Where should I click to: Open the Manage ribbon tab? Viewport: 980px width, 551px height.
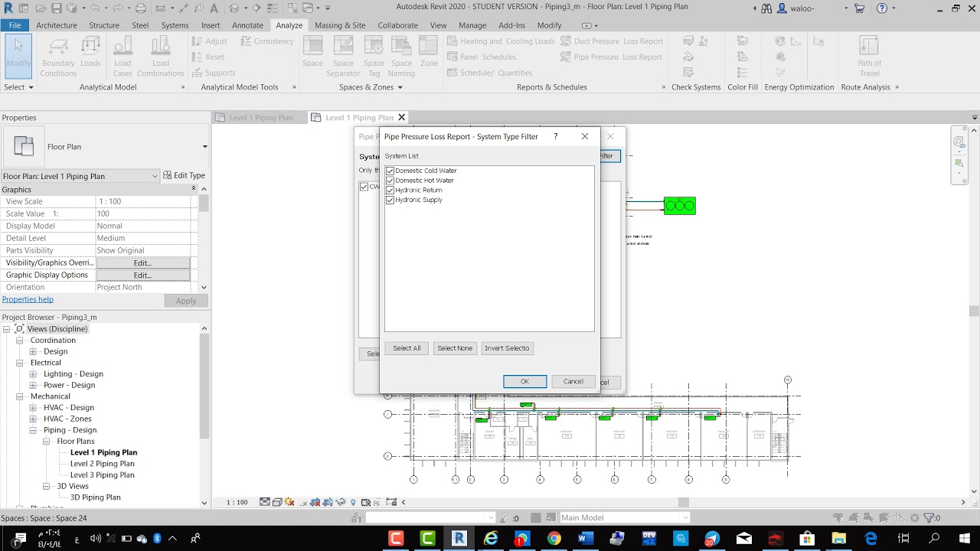472,25
